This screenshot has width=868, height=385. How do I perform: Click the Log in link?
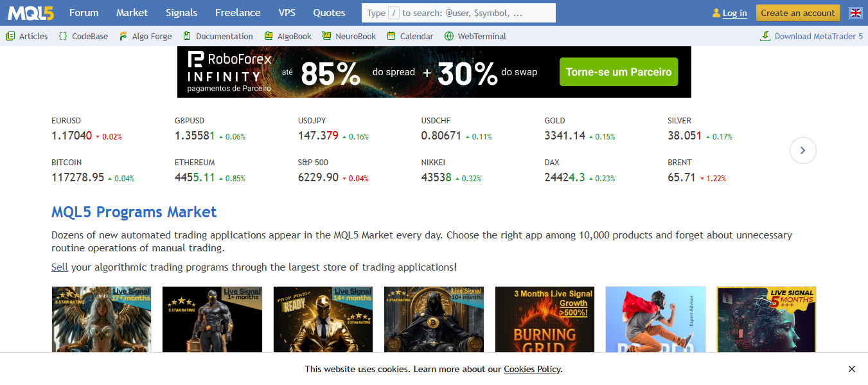(x=733, y=12)
